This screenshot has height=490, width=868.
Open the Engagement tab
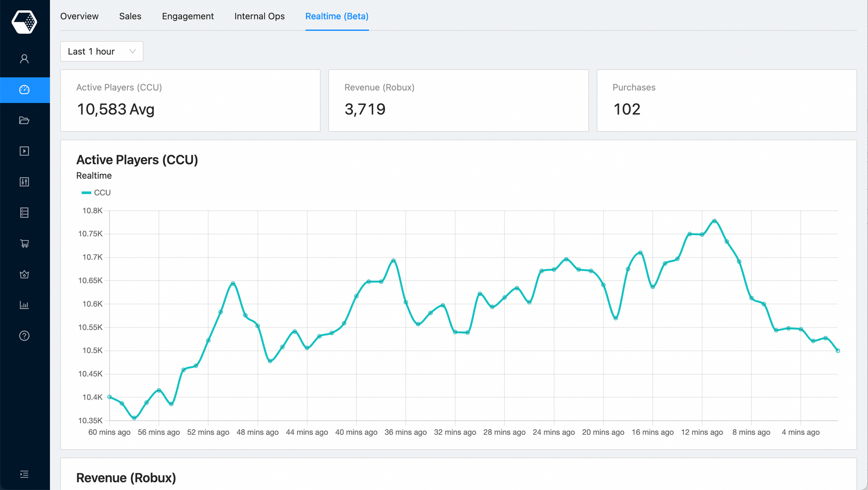coord(188,17)
